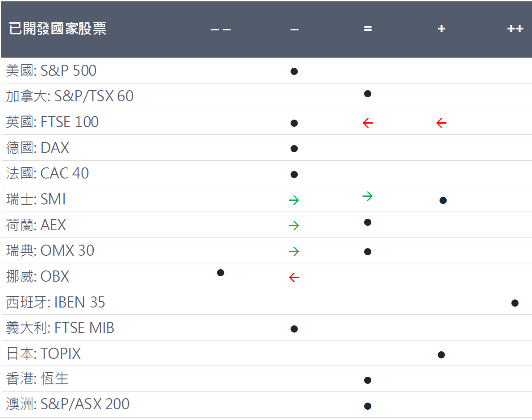Viewport: 532px width, 420px height.
Task: Click the TOPIX rating dot
Action: click(441, 355)
